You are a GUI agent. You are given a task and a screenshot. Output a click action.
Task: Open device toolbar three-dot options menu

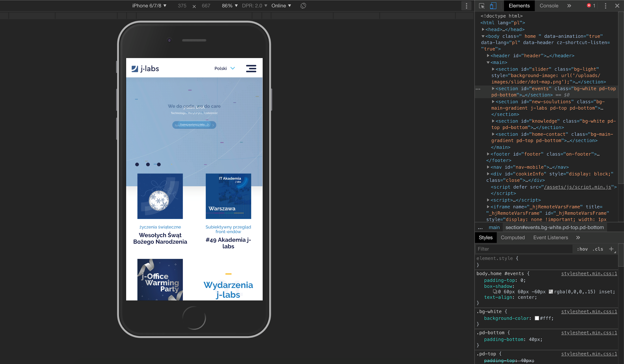coord(466,6)
